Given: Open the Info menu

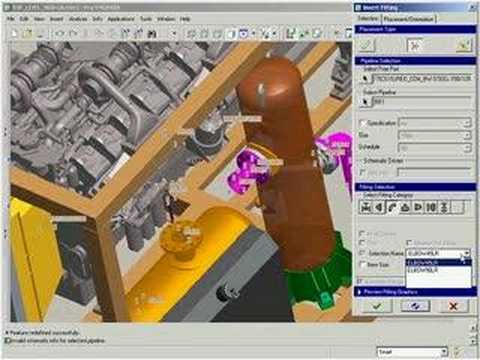Looking at the screenshot, I should point(97,19).
